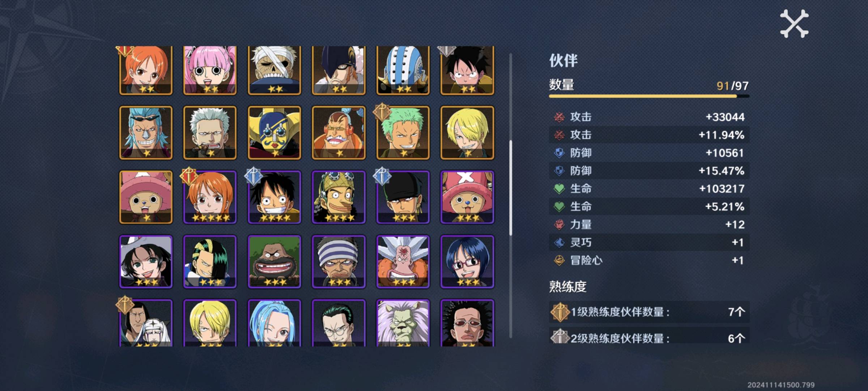Select the green-haired Zoro one-star card
This screenshot has height=391, width=868.
(403, 133)
